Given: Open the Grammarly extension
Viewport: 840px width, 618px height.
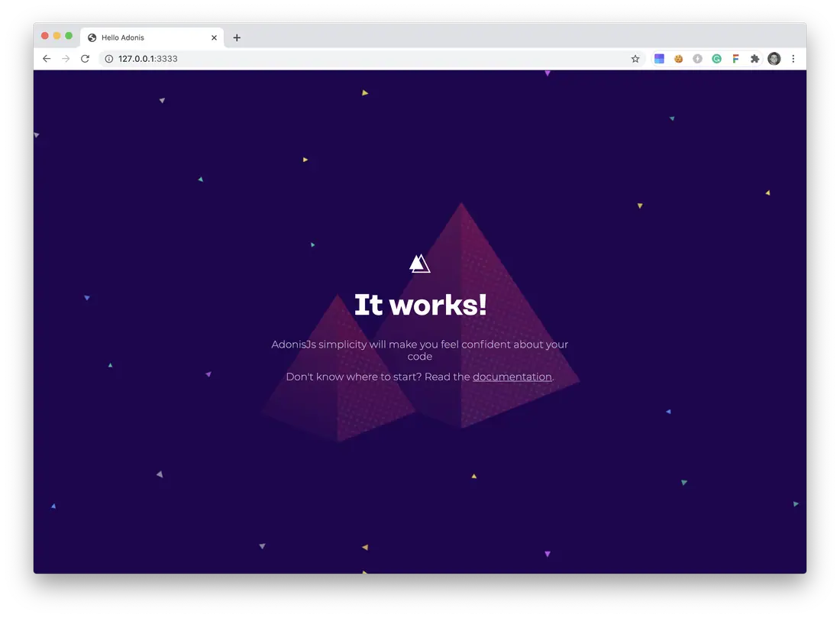Looking at the screenshot, I should pyautogui.click(x=717, y=58).
